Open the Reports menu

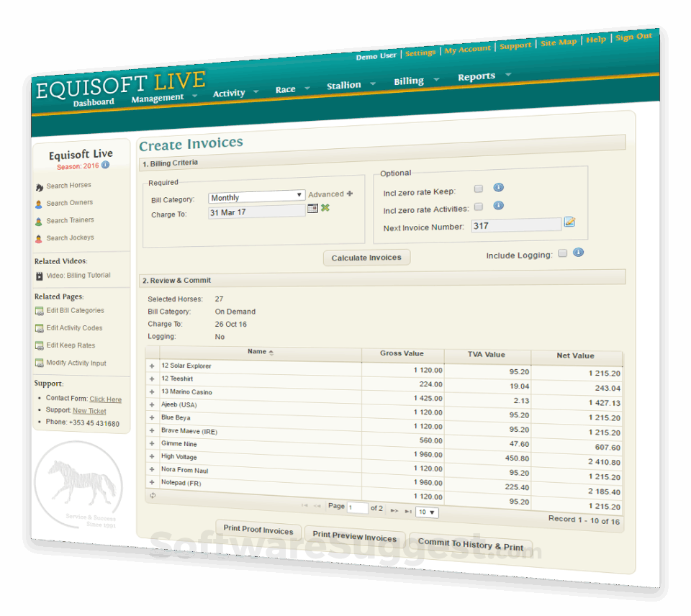tap(477, 76)
